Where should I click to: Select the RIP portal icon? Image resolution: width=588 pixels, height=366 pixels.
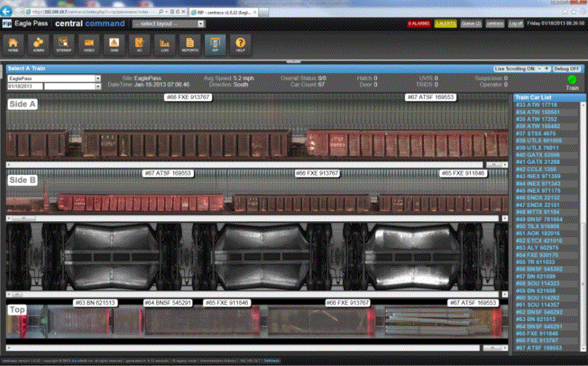point(215,44)
